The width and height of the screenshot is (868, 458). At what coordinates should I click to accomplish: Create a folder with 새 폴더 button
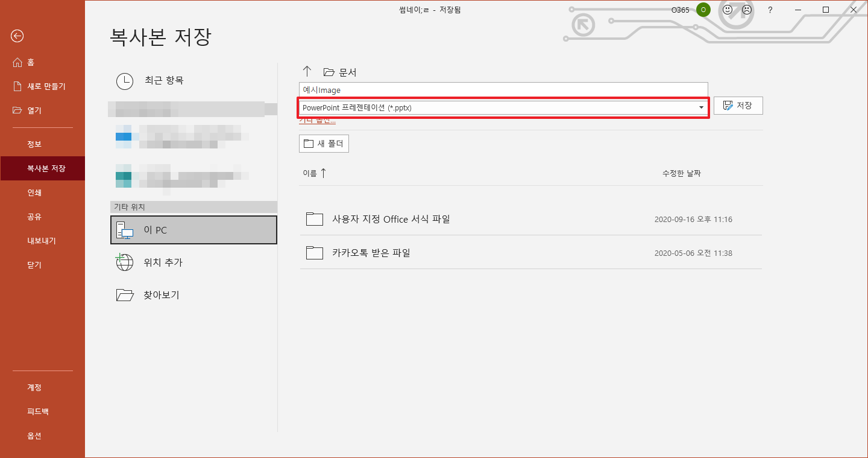click(x=324, y=144)
